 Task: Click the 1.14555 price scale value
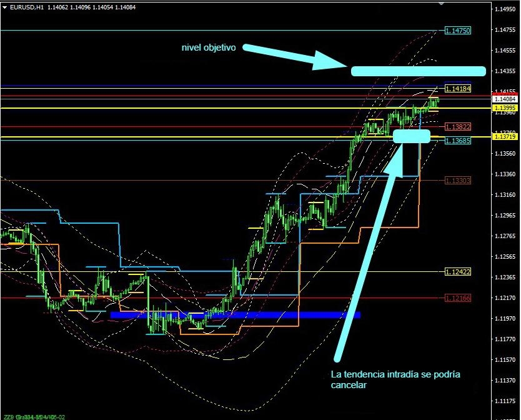point(505,51)
